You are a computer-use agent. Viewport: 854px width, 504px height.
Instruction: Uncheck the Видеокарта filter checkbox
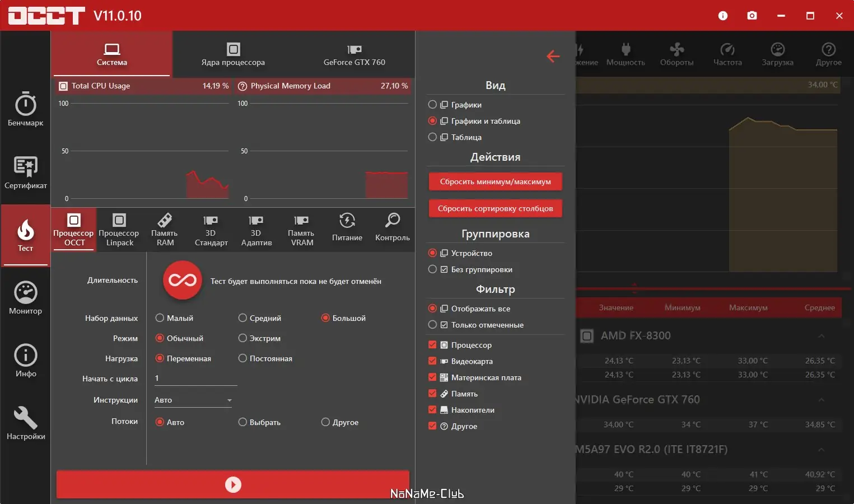click(432, 361)
